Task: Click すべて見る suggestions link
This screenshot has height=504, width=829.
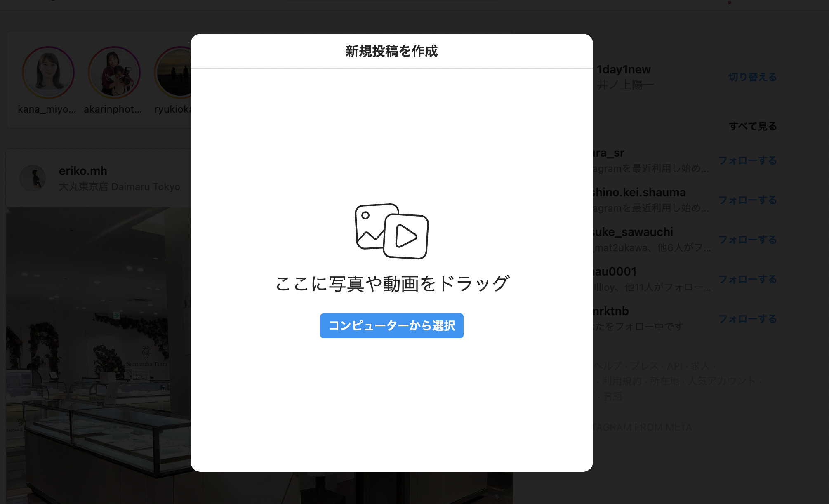Action: pyautogui.click(x=752, y=126)
